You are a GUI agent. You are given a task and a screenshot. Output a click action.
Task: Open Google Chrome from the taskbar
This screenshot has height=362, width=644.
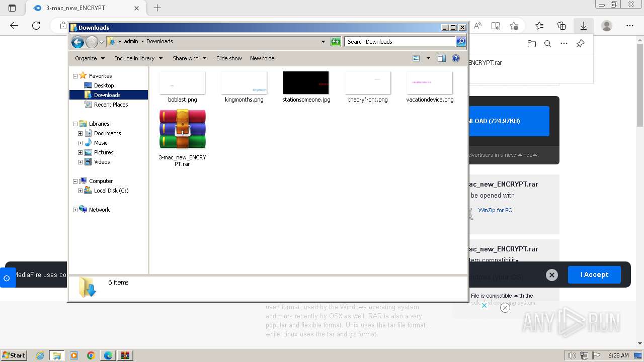[91, 355]
